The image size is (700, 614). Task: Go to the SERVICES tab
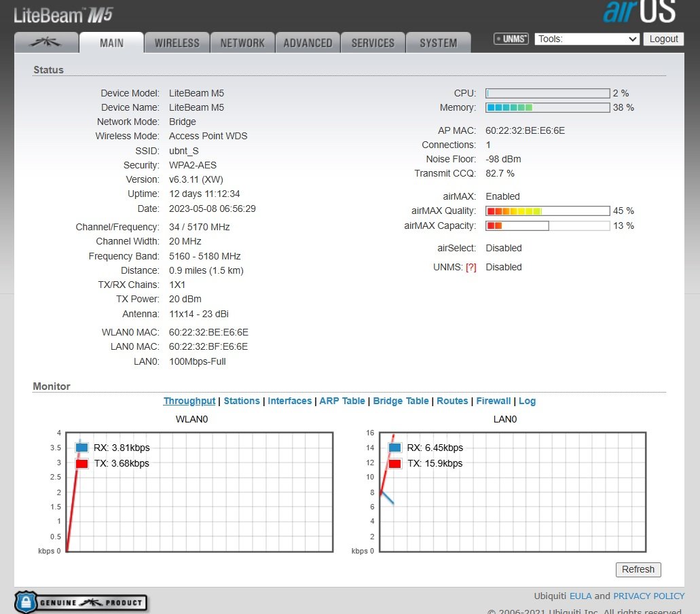(x=373, y=43)
